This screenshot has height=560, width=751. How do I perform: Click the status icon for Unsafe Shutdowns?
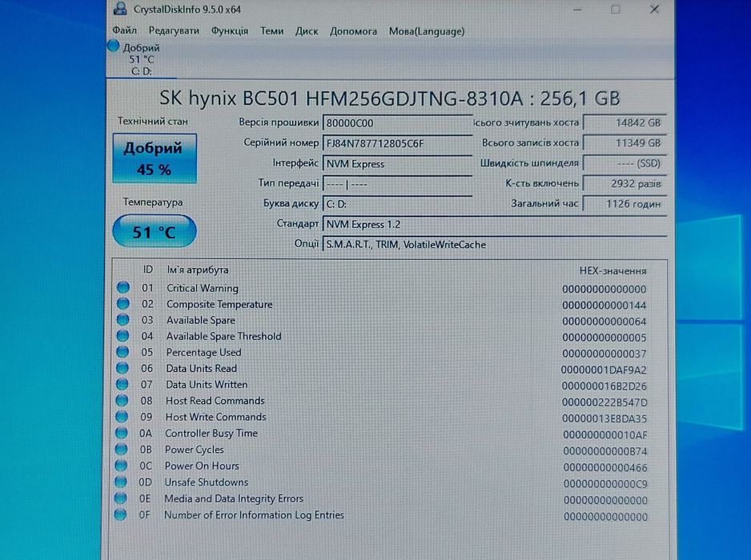coord(121,482)
